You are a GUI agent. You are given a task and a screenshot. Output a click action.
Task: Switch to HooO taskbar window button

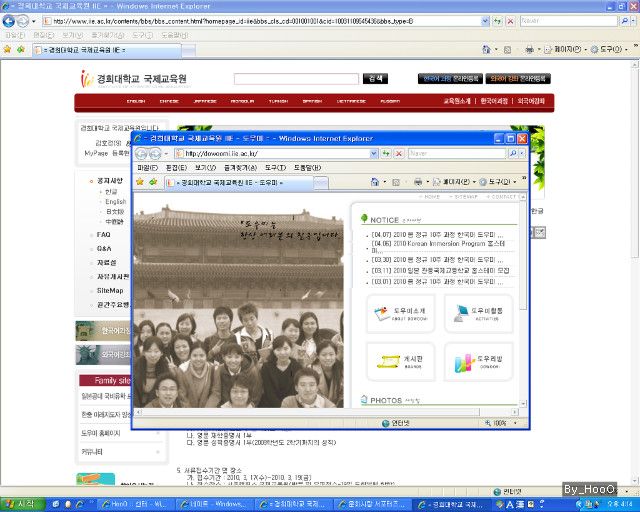(x=135, y=505)
